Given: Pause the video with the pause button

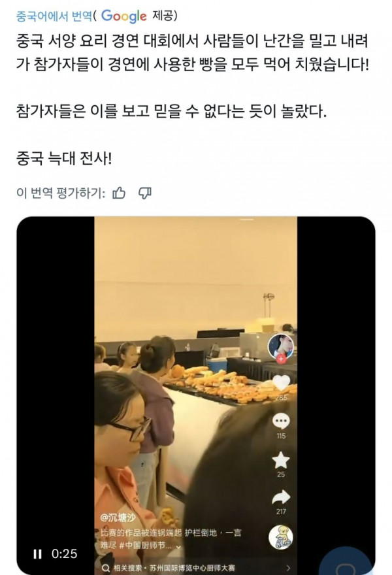Looking at the screenshot, I should click(37, 553).
